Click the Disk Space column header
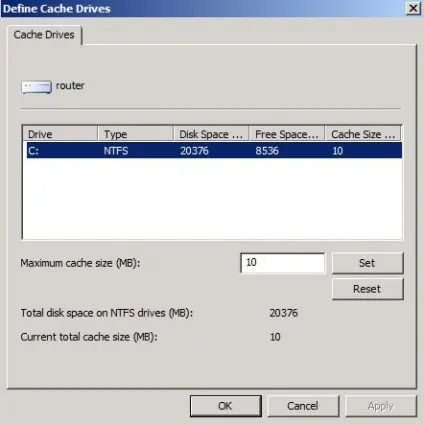 [211, 134]
